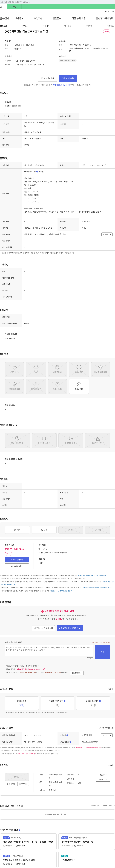The width and height of the screenshot is (115, 868).
Task: Switch to the 근무조건 section tab
Action: click(25, 26)
